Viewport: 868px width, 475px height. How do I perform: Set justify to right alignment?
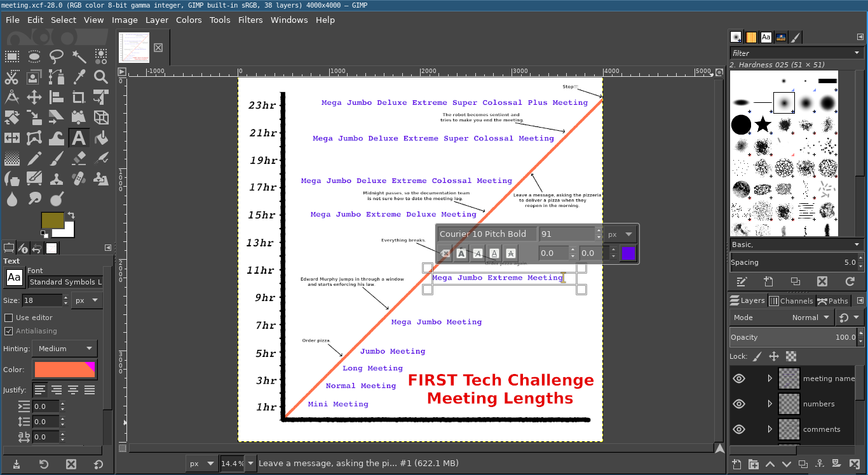pyautogui.click(x=57, y=390)
